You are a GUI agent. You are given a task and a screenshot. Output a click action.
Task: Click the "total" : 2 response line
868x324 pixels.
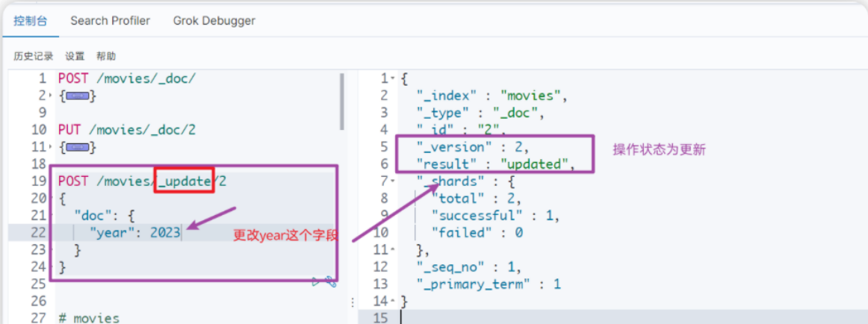coord(477,199)
